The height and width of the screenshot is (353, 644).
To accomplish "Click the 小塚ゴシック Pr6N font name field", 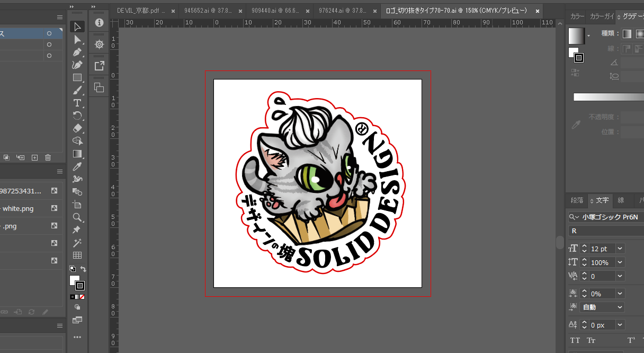I will [609, 217].
